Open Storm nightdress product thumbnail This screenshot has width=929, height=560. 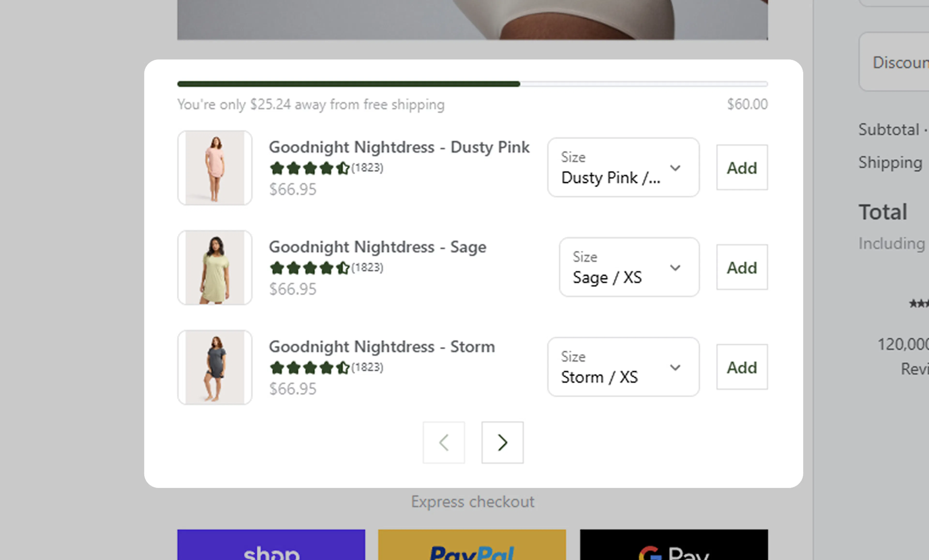pos(215,368)
